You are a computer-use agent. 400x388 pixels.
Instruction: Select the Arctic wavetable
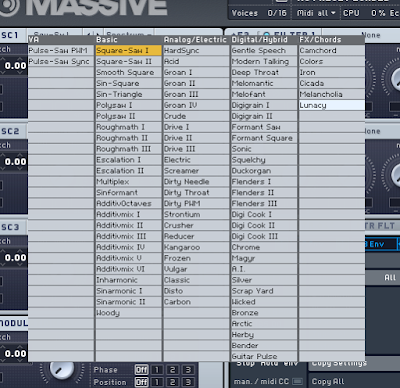(x=264, y=324)
